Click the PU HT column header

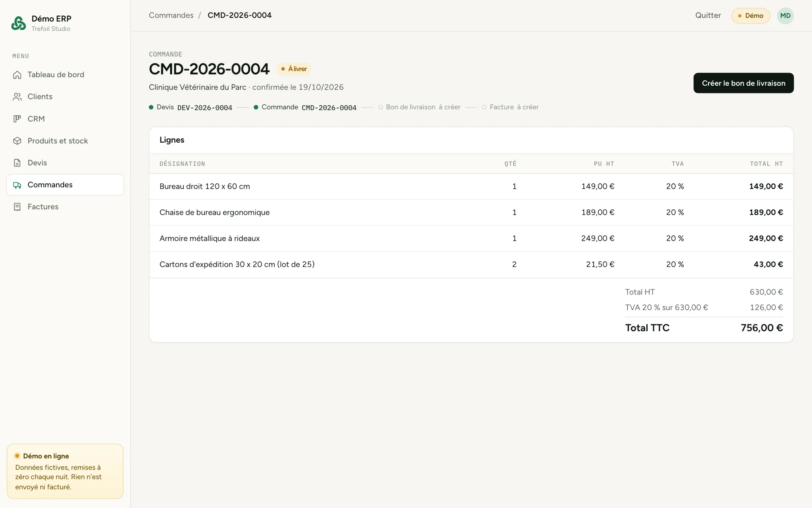[x=604, y=164]
